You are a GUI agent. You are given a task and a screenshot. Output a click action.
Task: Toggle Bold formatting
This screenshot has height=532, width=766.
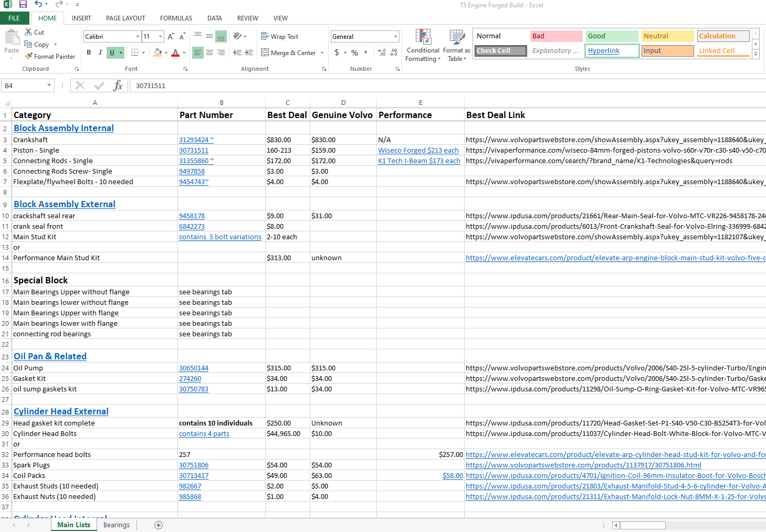[89, 52]
